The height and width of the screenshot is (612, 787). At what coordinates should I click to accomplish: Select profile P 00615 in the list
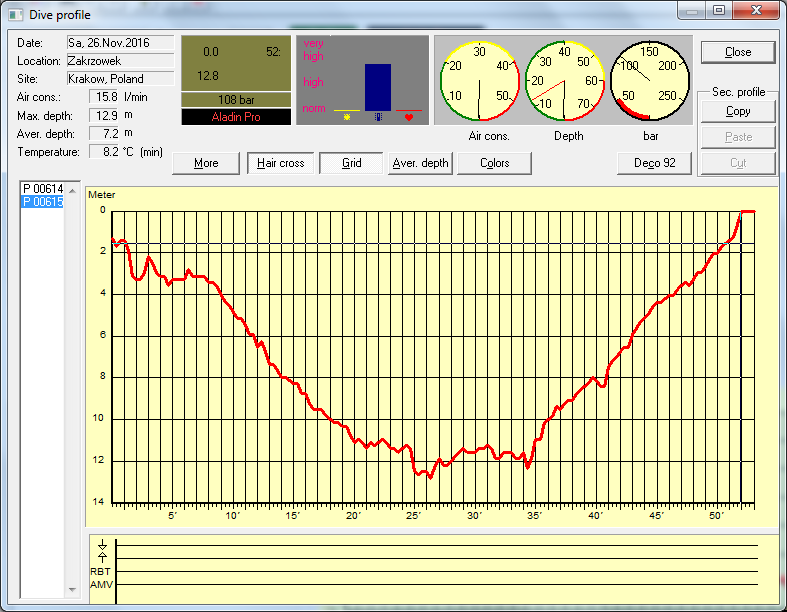[43, 202]
